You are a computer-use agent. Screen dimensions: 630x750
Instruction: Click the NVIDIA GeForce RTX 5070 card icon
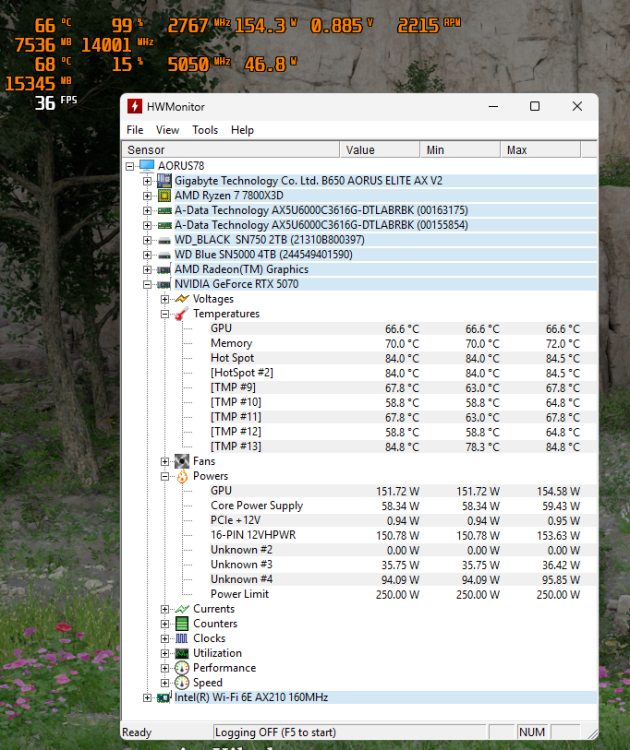click(164, 285)
